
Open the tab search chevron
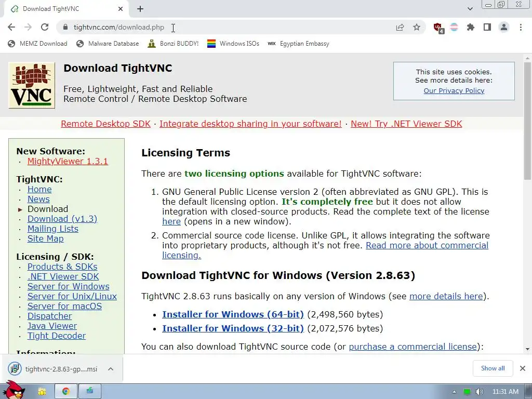470,9
